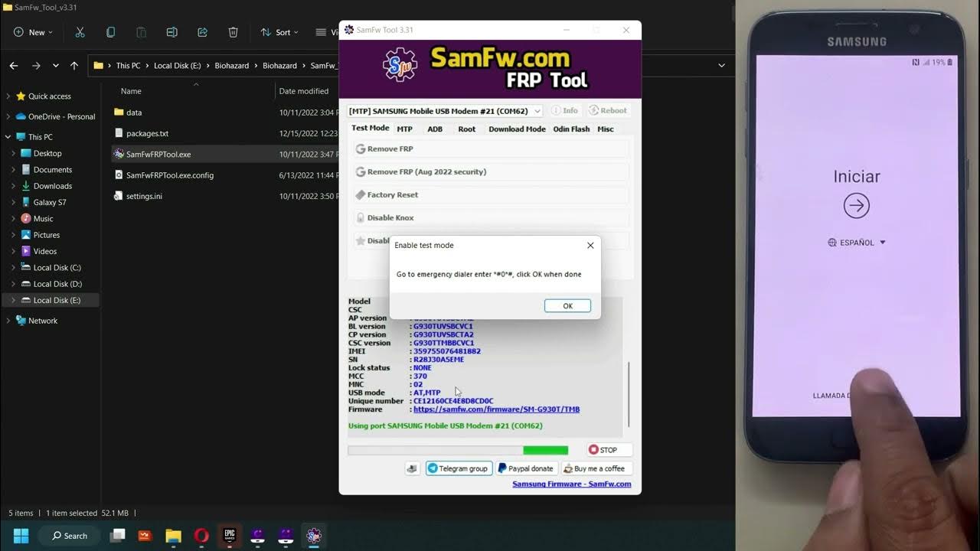Viewport: 980px width, 551px height.
Task: Switch to the Odin Flash tab
Action: click(x=571, y=129)
